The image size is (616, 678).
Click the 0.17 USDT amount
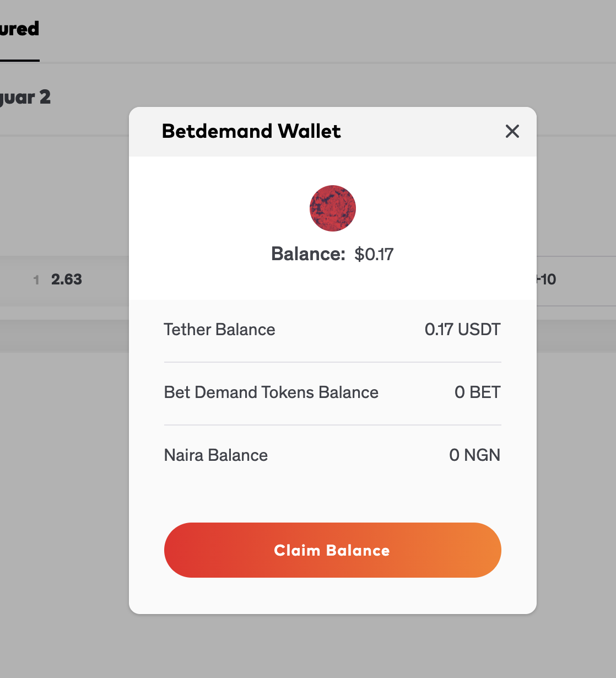click(463, 330)
